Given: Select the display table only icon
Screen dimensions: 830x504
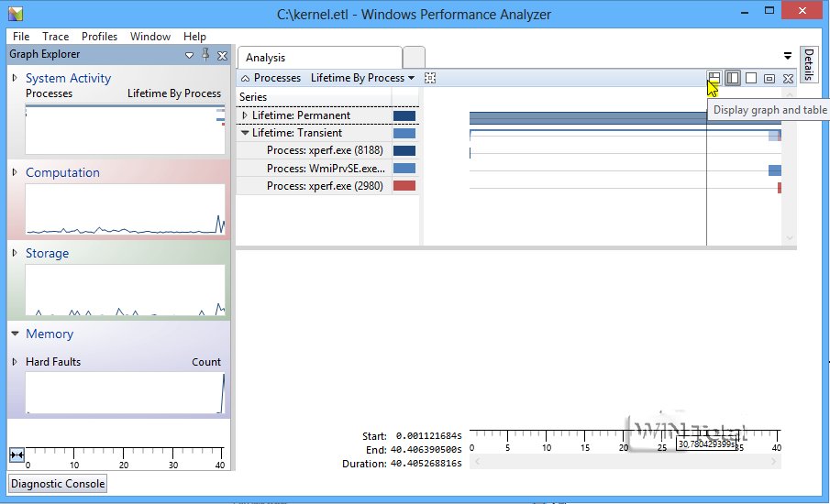Looking at the screenshot, I should [751, 79].
